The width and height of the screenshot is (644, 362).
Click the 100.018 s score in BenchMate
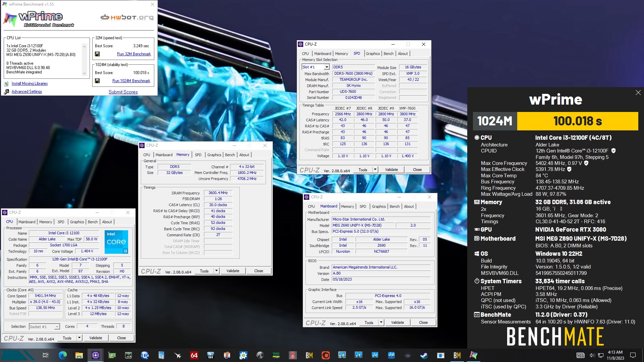pyautogui.click(x=578, y=121)
